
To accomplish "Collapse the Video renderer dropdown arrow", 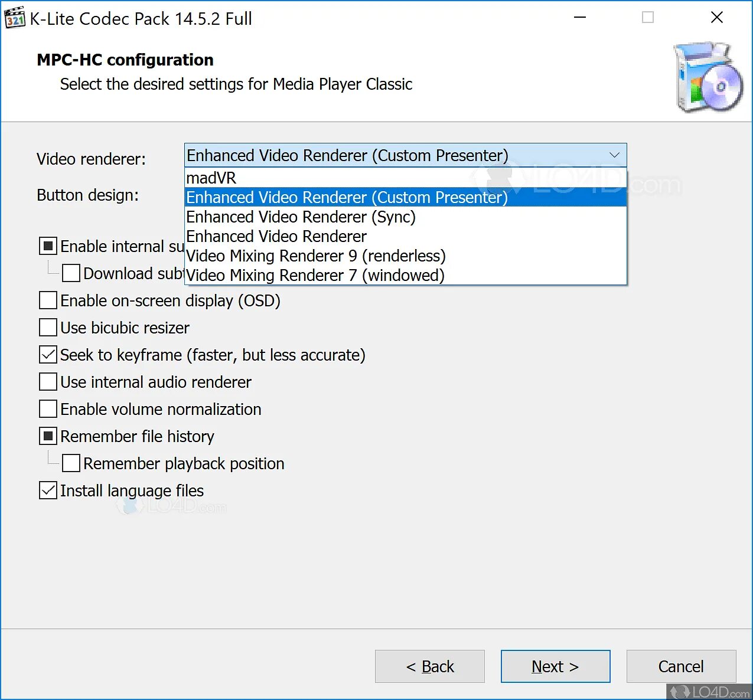I will 614,155.
